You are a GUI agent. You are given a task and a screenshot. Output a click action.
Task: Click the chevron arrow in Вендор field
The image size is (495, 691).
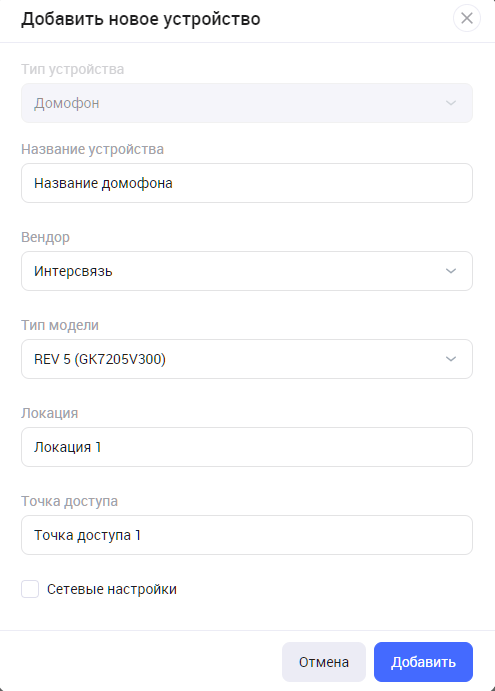450,271
